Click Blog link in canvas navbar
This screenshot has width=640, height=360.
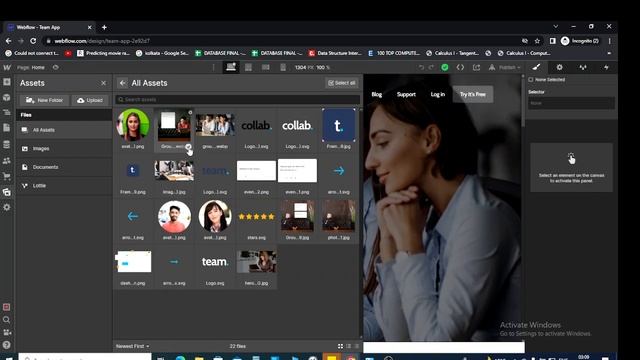point(377,94)
